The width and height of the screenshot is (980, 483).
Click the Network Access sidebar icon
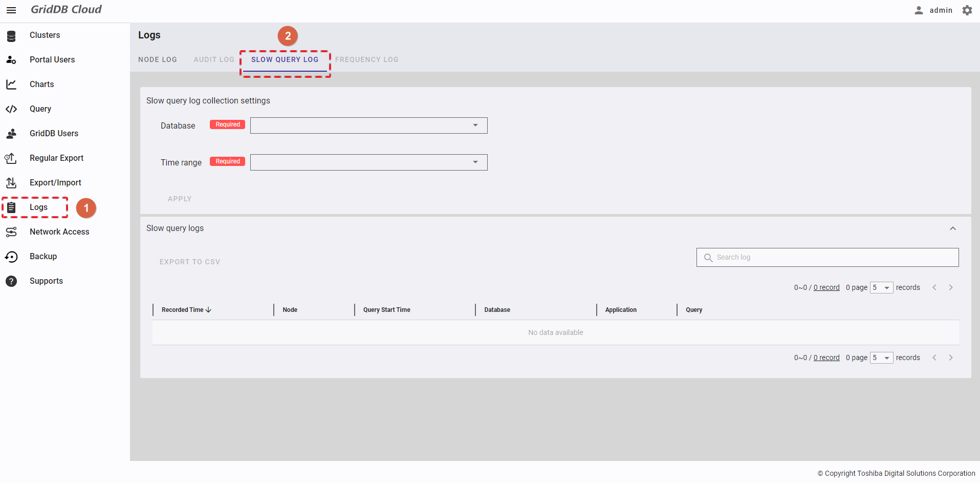(x=11, y=232)
